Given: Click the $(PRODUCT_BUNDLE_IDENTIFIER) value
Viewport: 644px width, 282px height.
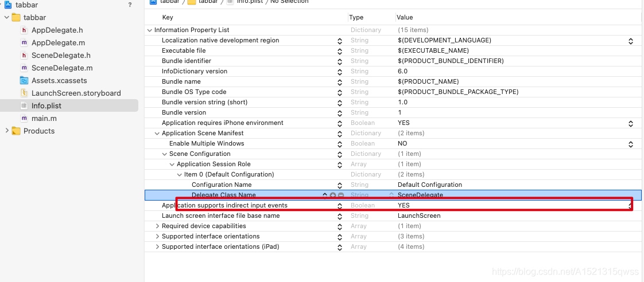Looking at the screenshot, I should [451, 61].
